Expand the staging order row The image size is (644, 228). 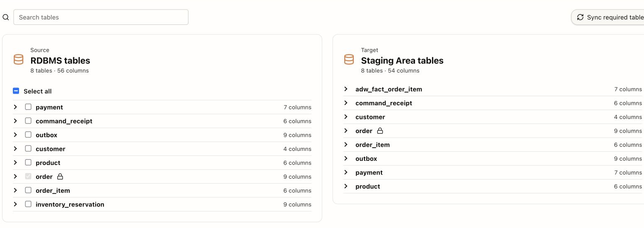[x=346, y=131]
